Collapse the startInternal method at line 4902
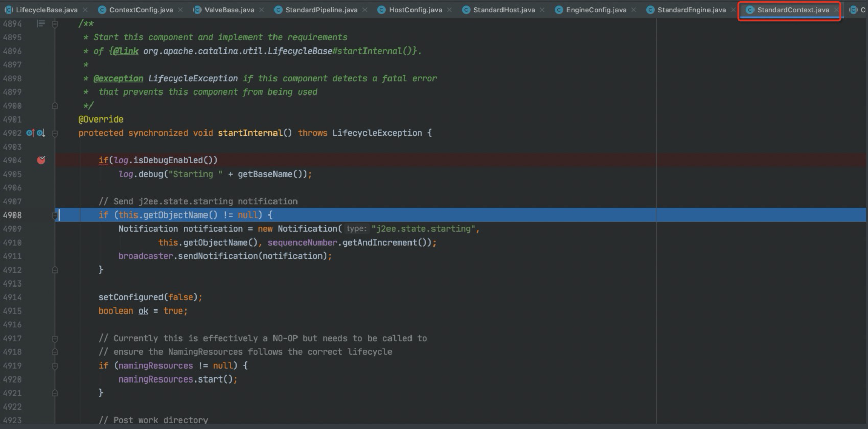The width and height of the screenshot is (868, 429). coord(55,133)
